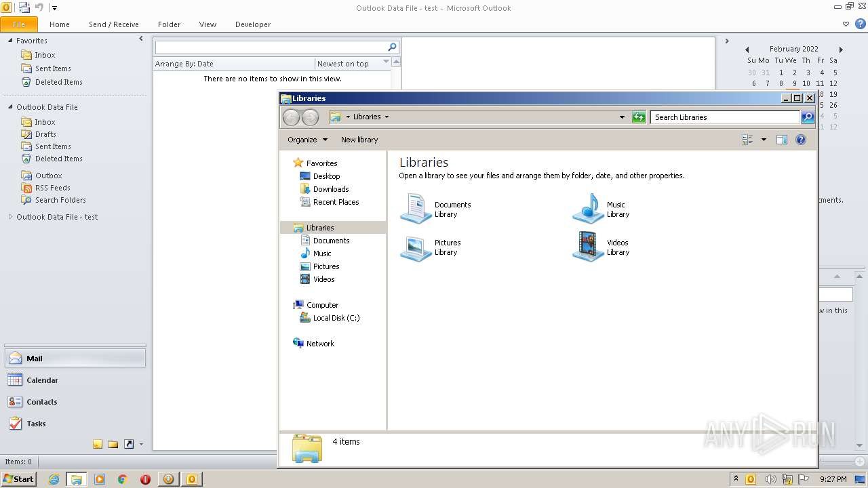Collapse the Outlook navigation pane arrow
The width and height of the screenshot is (868, 488).
pyautogui.click(x=141, y=39)
